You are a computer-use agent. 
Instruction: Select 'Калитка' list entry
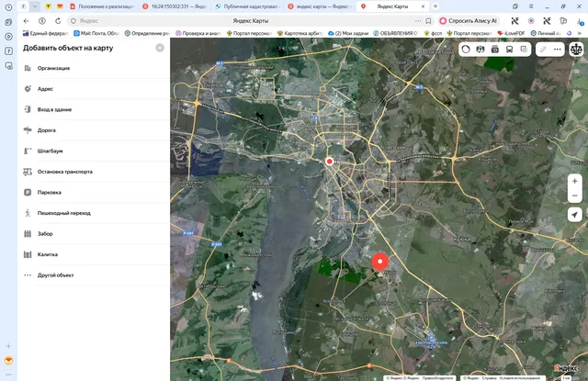coord(94,254)
